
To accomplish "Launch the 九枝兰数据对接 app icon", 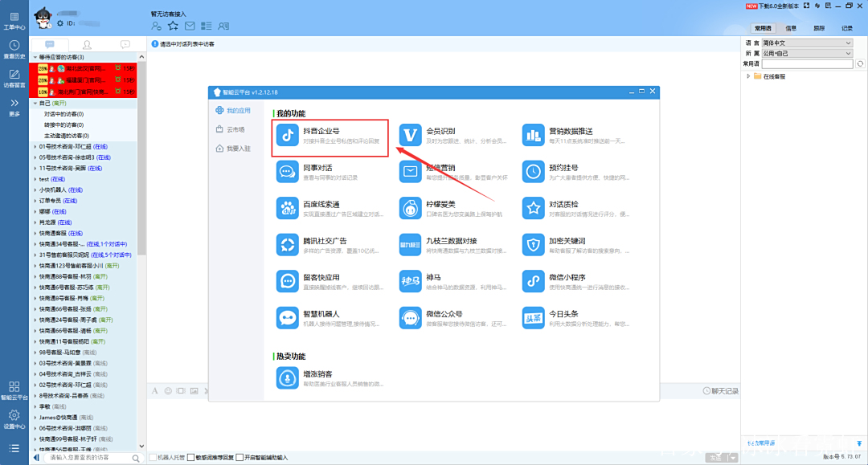I will pos(410,244).
